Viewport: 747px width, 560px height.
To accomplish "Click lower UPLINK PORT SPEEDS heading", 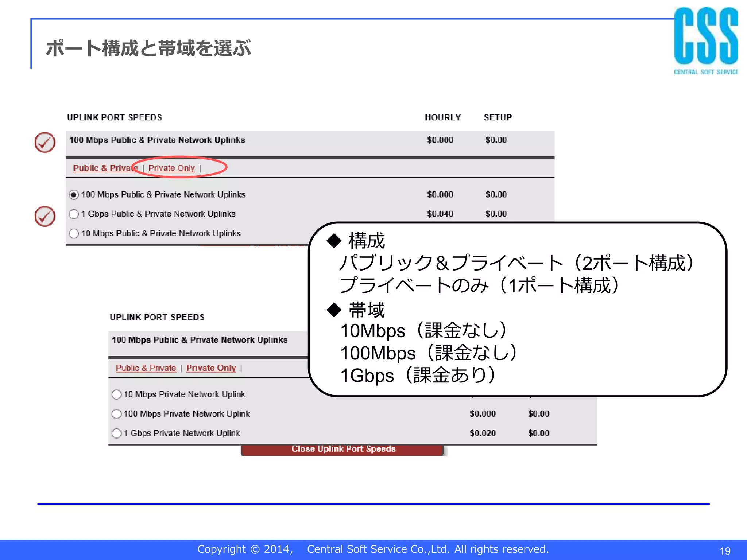I will (157, 317).
